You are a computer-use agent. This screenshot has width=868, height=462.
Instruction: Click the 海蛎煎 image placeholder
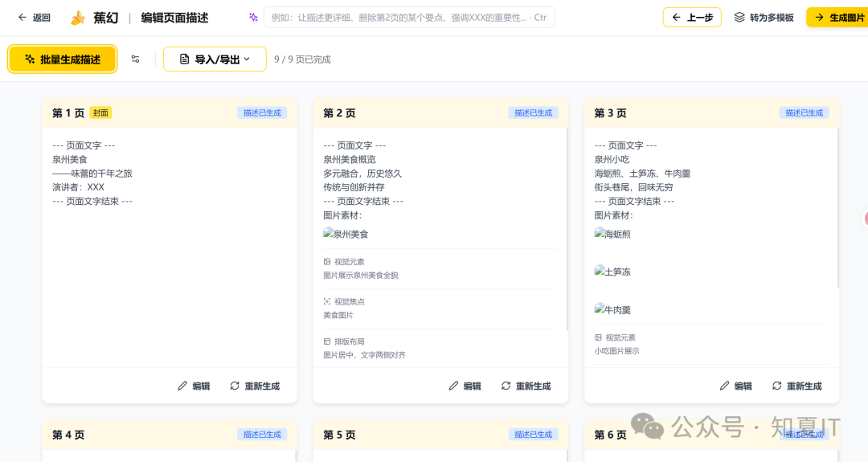tap(612, 234)
